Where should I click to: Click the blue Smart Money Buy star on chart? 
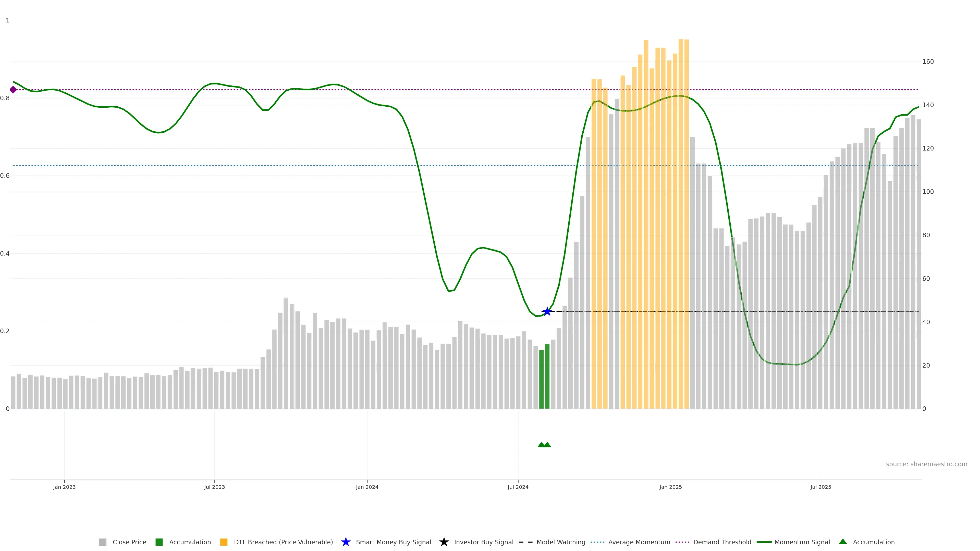click(547, 311)
